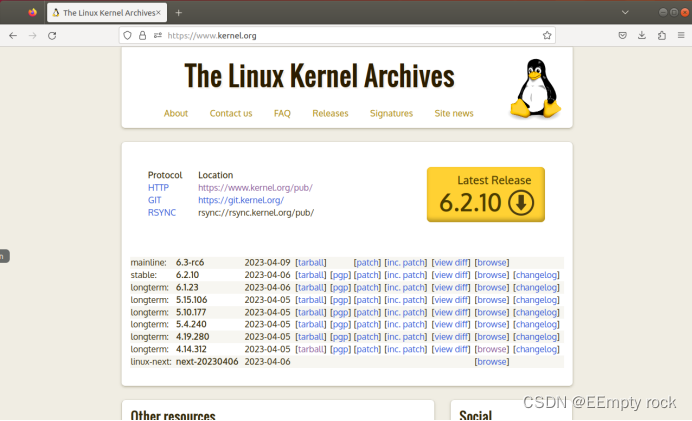Open the Firefox hamburger menu
The height and width of the screenshot is (421, 692).
(x=681, y=36)
